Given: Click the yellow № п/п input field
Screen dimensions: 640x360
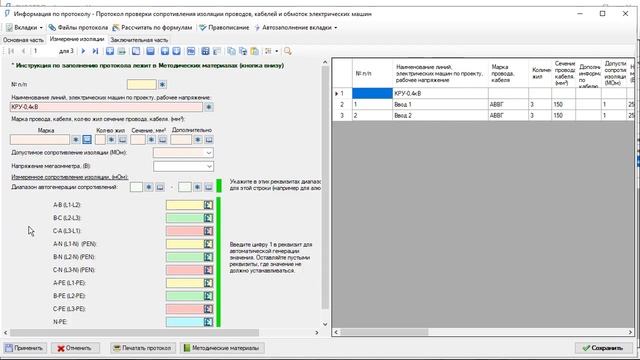Looking at the screenshot, I should click(x=141, y=84).
